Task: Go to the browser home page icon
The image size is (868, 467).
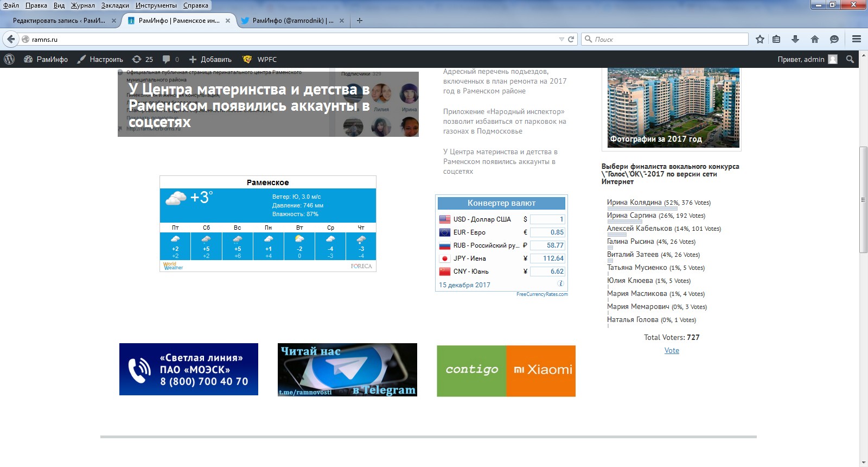Action: point(815,39)
